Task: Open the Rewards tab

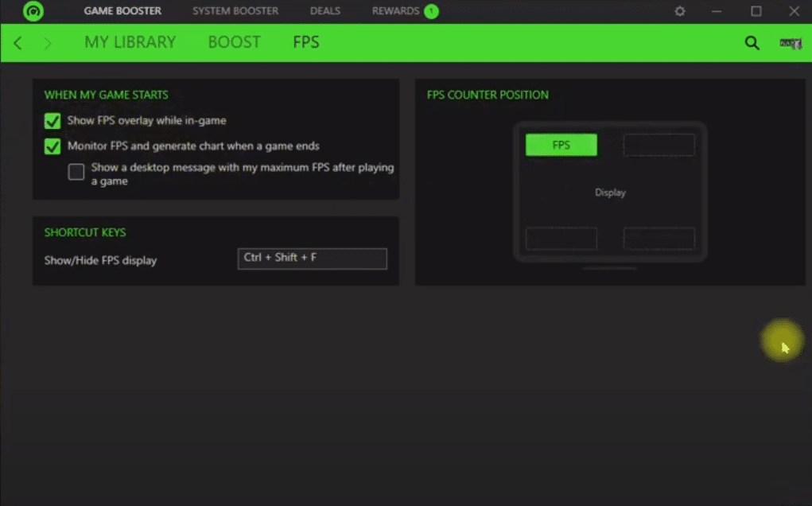Action: click(x=395, y=11)
